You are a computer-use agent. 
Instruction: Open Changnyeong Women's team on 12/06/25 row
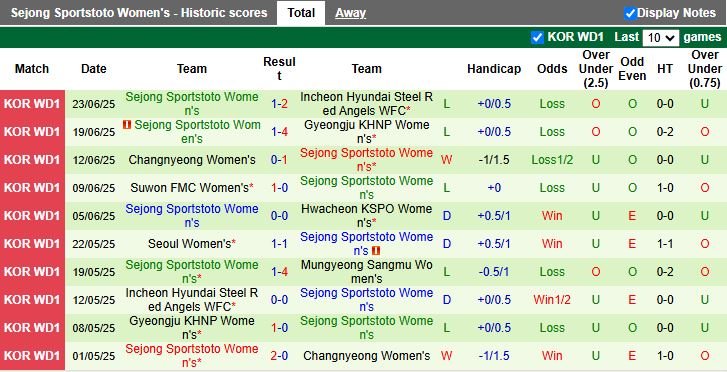(192, 160)
